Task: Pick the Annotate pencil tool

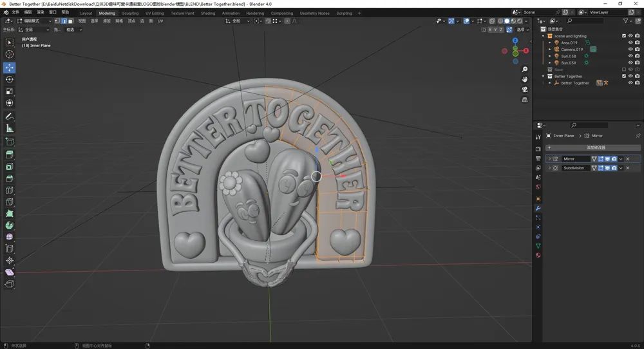Action: tap(10, 117)
